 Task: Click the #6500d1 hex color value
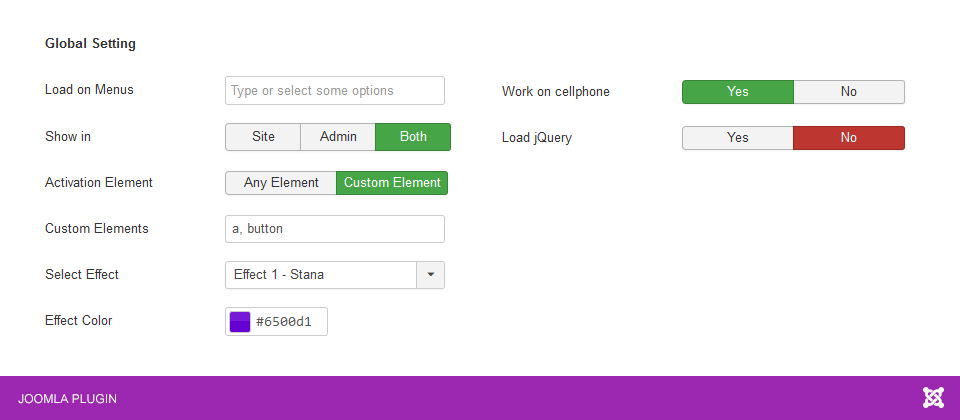(285, 321)
